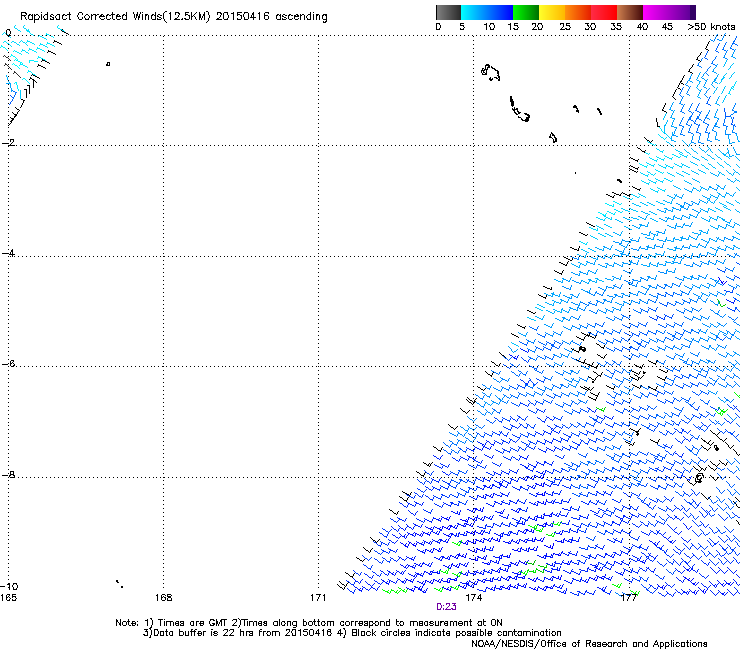Click the Rapidscat Corrected Winds title text
Screen dimensions: 740x650
(174, 17)
